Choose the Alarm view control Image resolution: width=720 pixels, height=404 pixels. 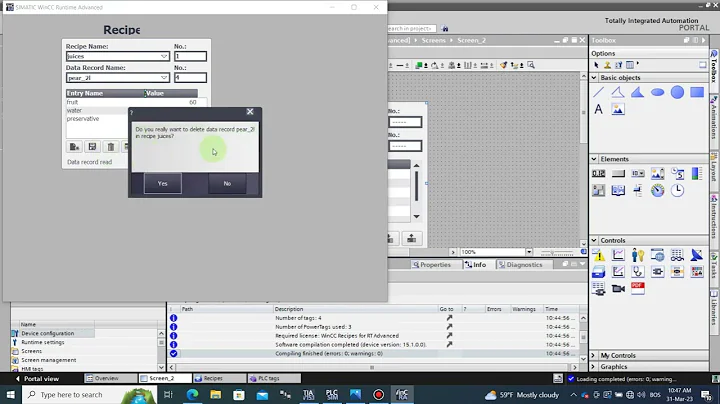[x=598, y=255]
